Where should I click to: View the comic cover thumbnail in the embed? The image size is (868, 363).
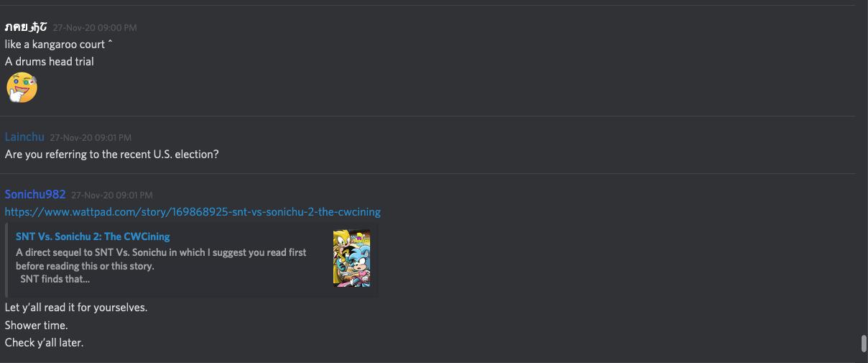coord(351,258)
